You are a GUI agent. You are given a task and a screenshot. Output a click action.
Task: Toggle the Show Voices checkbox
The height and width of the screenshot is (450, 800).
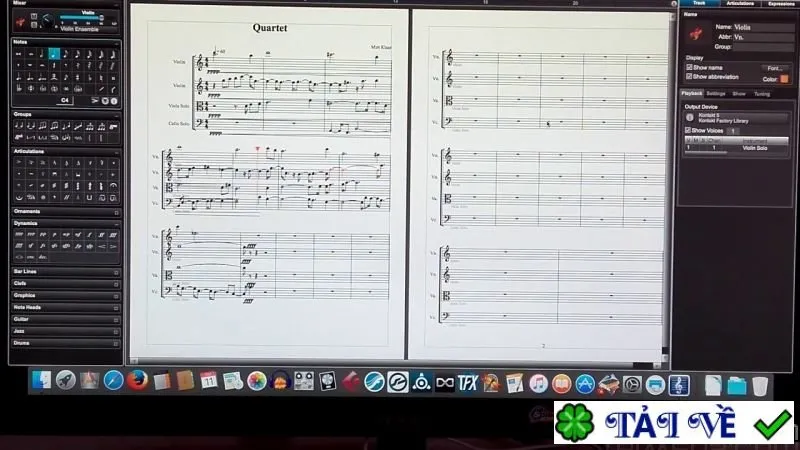pyautogui.click(x=688, y=131)
